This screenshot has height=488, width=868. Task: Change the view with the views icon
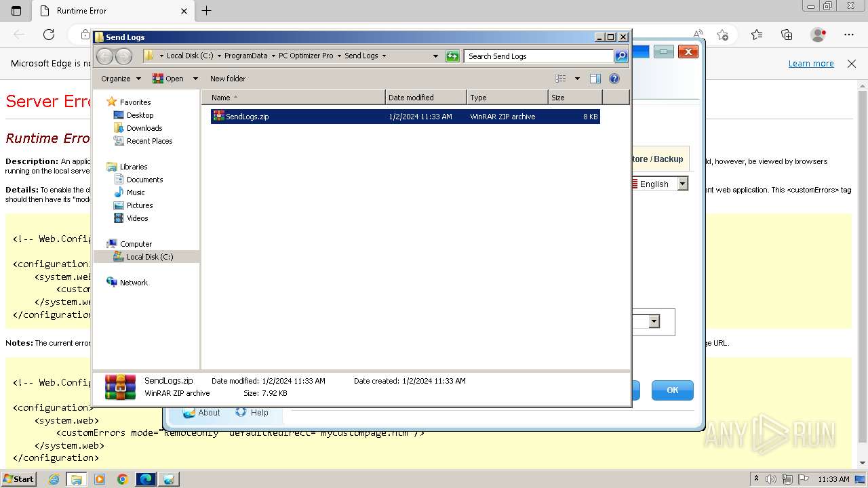[x=561, y=79]
